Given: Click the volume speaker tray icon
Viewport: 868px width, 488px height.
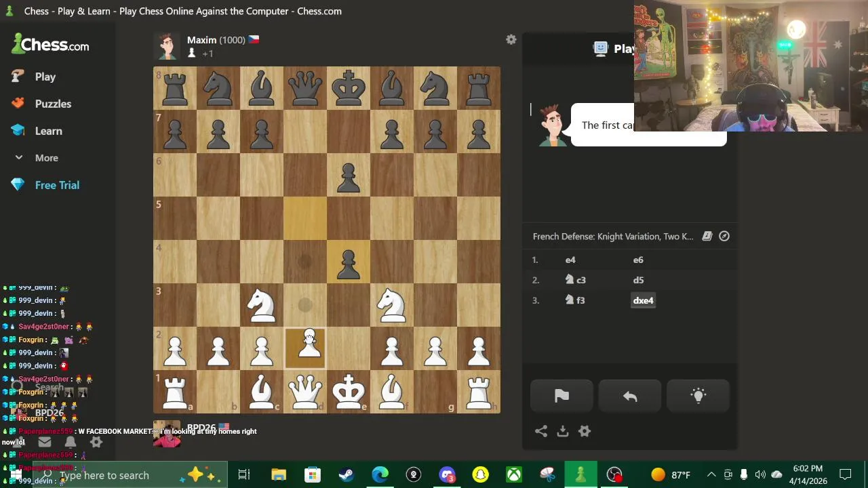Looking at the screenshot, I should coord(760,475).
